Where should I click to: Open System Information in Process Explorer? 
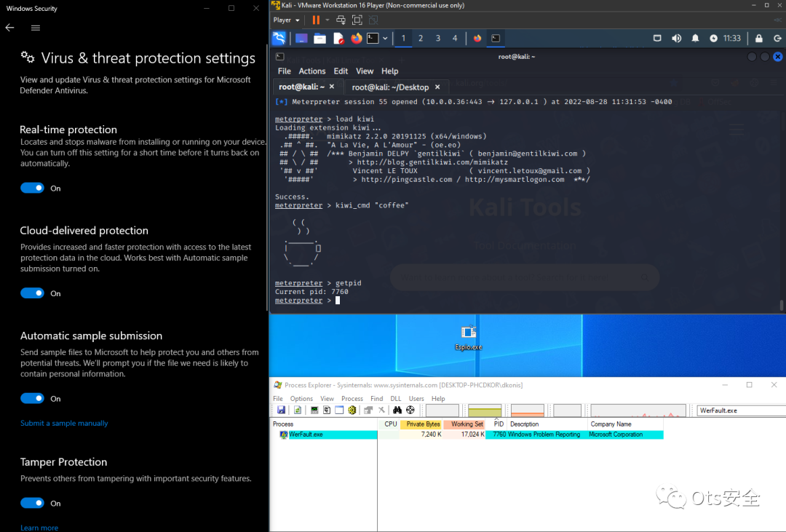pyautogui.click(x=314, y=410)
